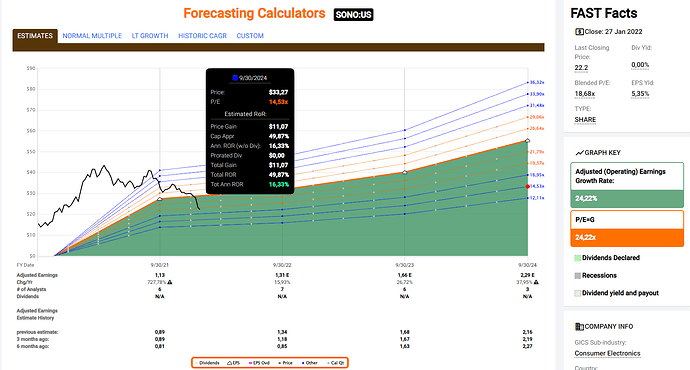Click the green 16,33% Tot Ann ROR value

coord(279,185)
